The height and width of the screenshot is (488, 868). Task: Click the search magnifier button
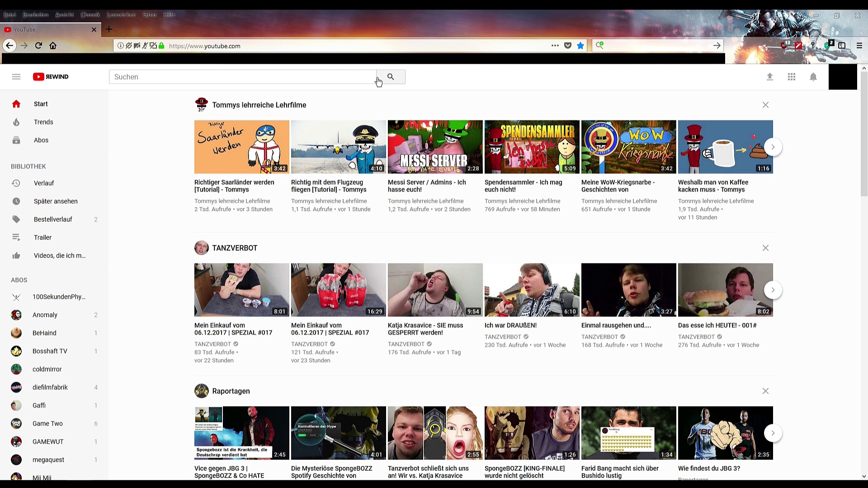[x=391, y=77]
